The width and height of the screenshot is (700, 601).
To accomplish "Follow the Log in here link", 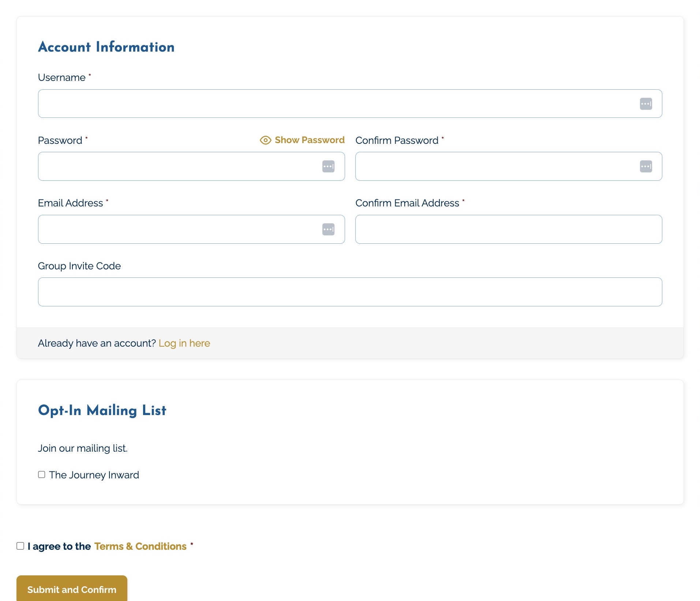I will pyautogui.click(x=184, y=343).
